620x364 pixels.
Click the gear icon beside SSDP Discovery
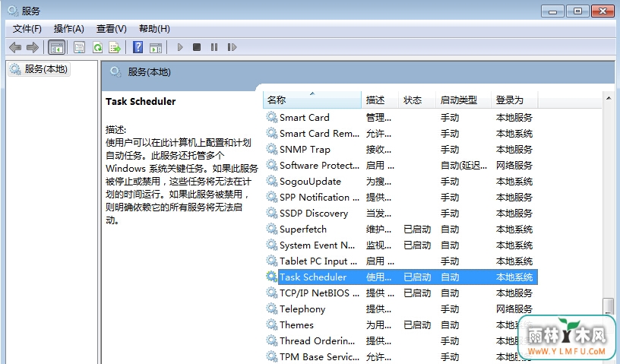272,213
